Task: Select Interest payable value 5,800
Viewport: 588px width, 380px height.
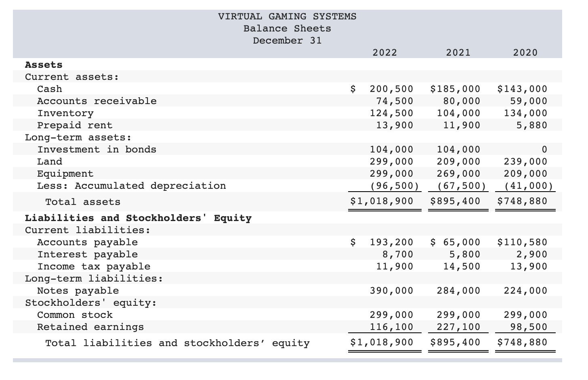Action: coord(465,255)
